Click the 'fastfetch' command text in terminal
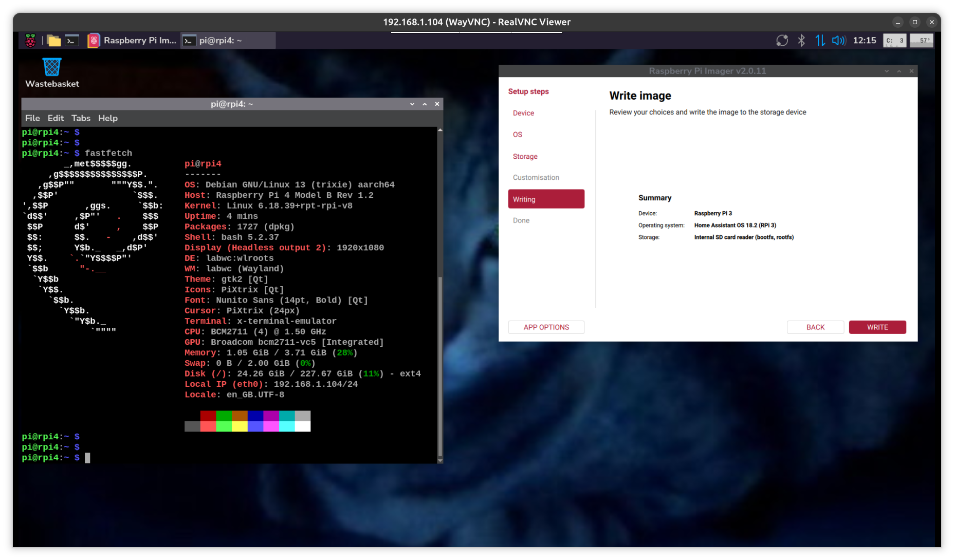This screenshot has height=560, width=954. 108,153
